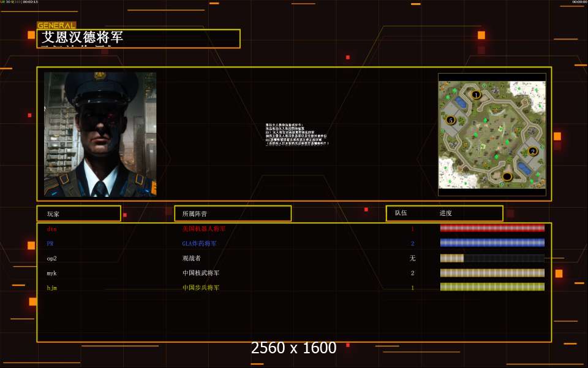This screenshot has width=588, height=368.
Task: Click player name op2
Action: (x=51, y=258)
